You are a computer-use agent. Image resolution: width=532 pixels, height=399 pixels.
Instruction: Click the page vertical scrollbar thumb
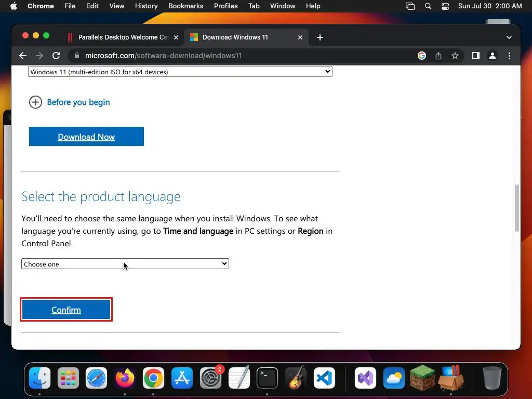tap(517, 208)
